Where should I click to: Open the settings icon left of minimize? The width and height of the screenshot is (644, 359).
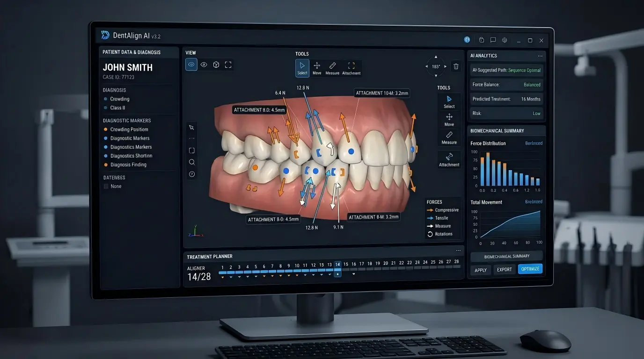(x=505, y=40)
